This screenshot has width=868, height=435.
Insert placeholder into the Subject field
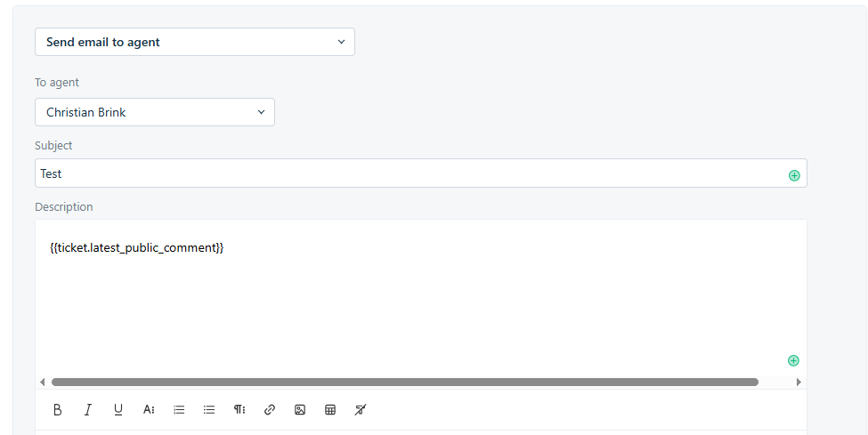click(x=794, y=175)
